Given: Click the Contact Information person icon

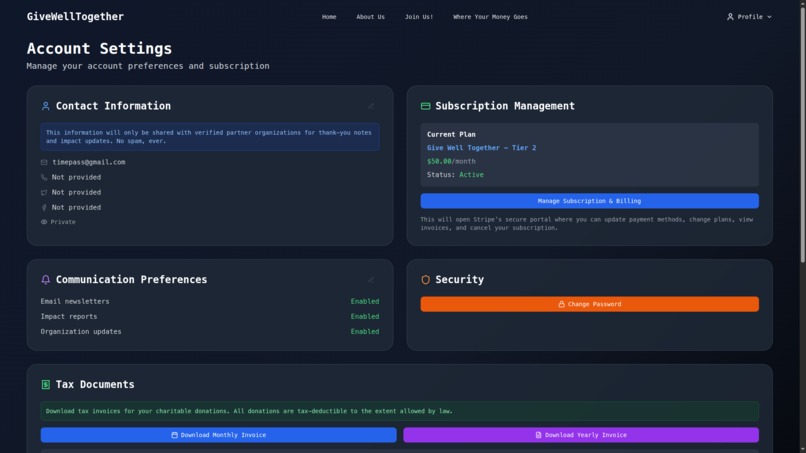Looking at the screenshot, I should 45,106.
